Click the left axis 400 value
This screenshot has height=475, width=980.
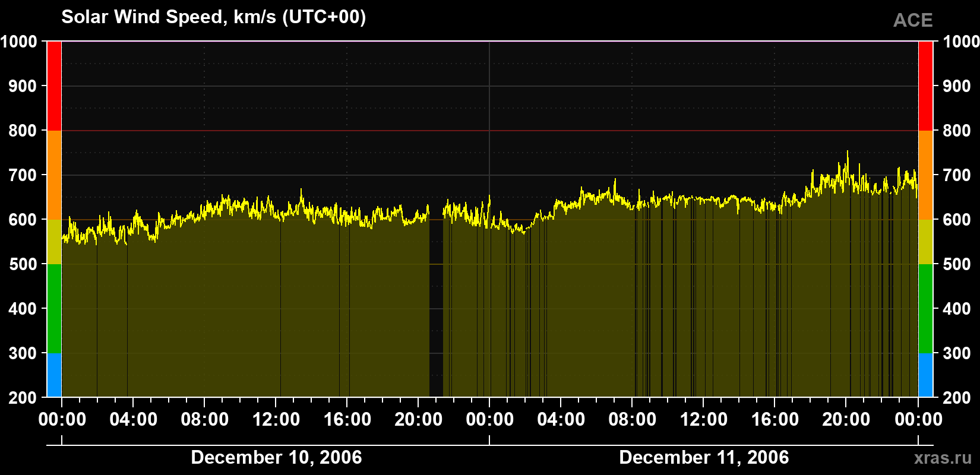[x=23, y=309]
